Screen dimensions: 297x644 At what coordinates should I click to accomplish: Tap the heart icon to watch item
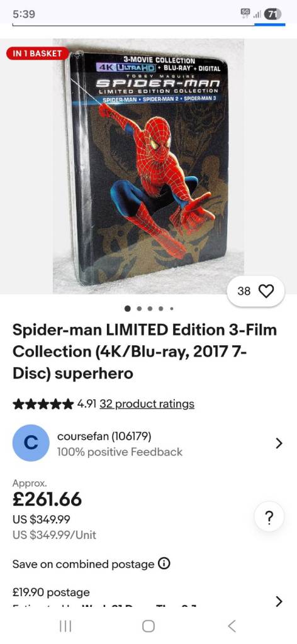pos(266,291)
